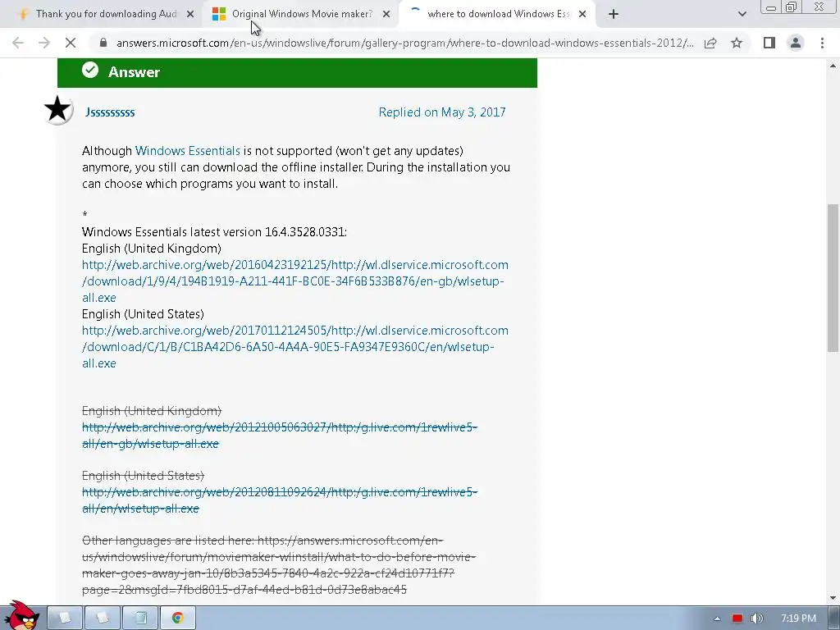Screen dimensions: 840x630
Task: Click the 'English (United Kingdom)' label above 20160423 link
Action: [x=152, y=249]
